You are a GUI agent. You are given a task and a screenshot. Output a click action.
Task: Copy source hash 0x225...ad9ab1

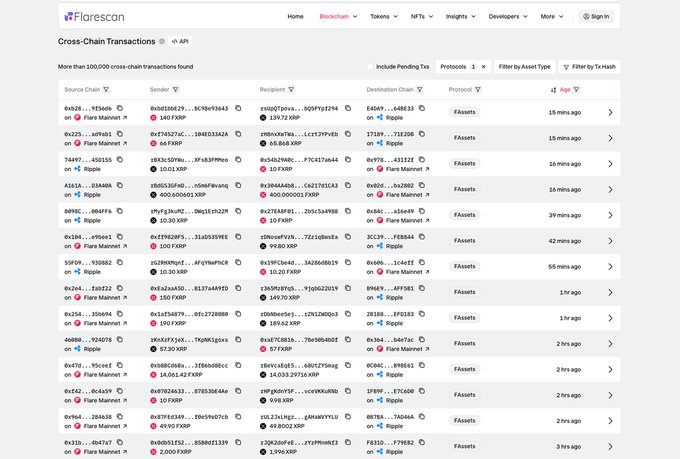point(120,134)
